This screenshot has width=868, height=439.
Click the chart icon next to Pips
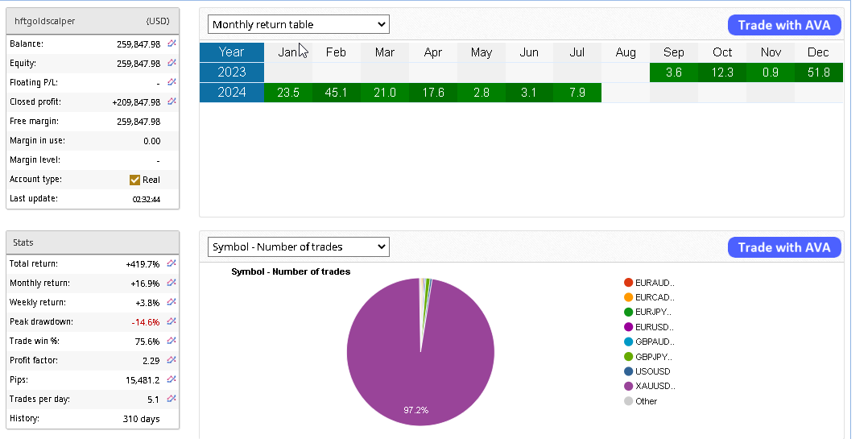pos(172,379)
